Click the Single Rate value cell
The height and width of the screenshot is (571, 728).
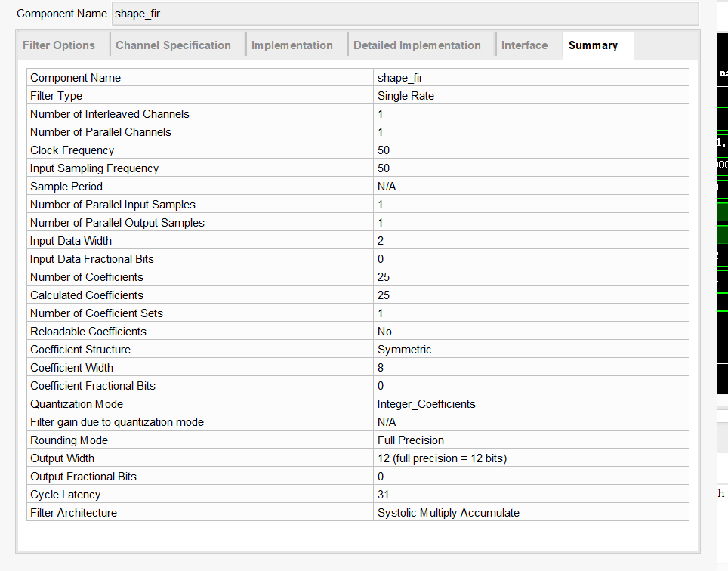[x=406, y=96]
